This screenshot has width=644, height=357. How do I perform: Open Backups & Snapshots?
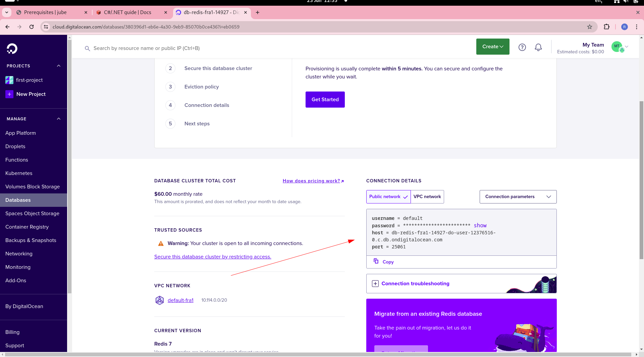(x=34, y=240)
